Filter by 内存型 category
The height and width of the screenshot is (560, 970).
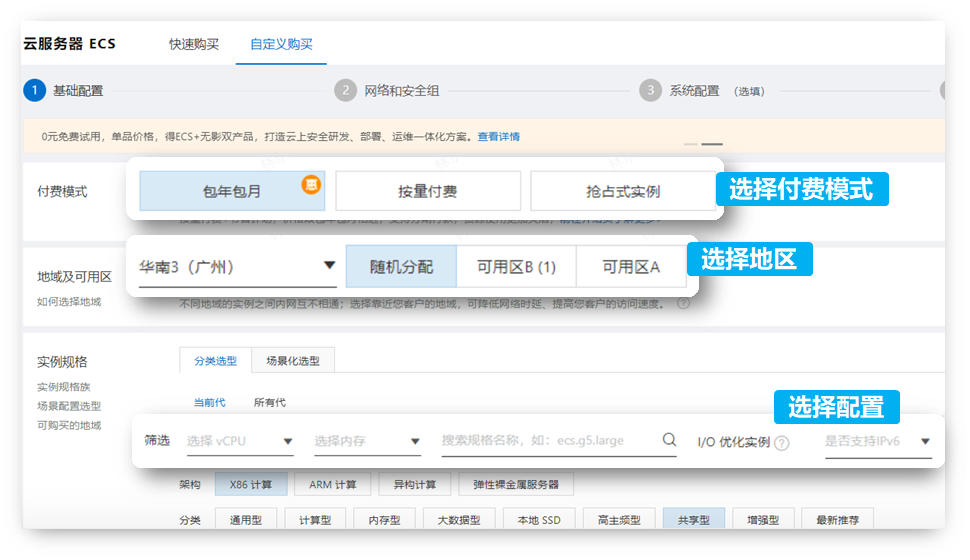point(385,520)
